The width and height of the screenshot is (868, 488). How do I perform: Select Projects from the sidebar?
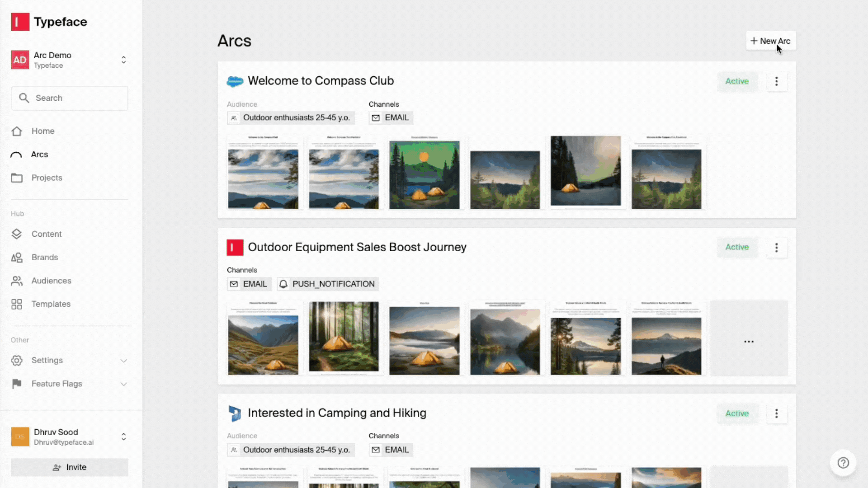pyautogui.click(x=47, y=178)
